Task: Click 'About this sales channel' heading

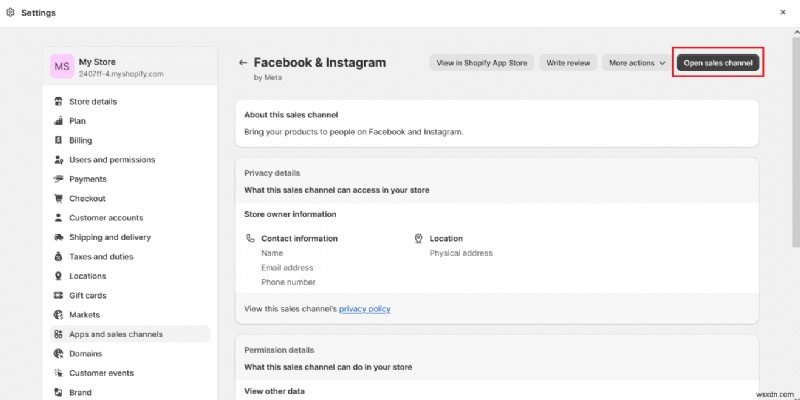Action: [x=291, y=115]
